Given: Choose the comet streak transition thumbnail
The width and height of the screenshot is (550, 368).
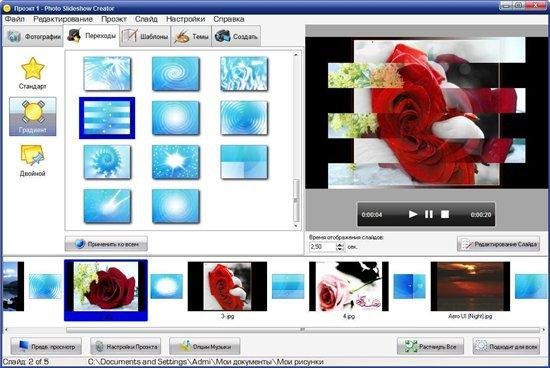Looking at the screenshot, I should pyautogui.click(x=107, y=207).
